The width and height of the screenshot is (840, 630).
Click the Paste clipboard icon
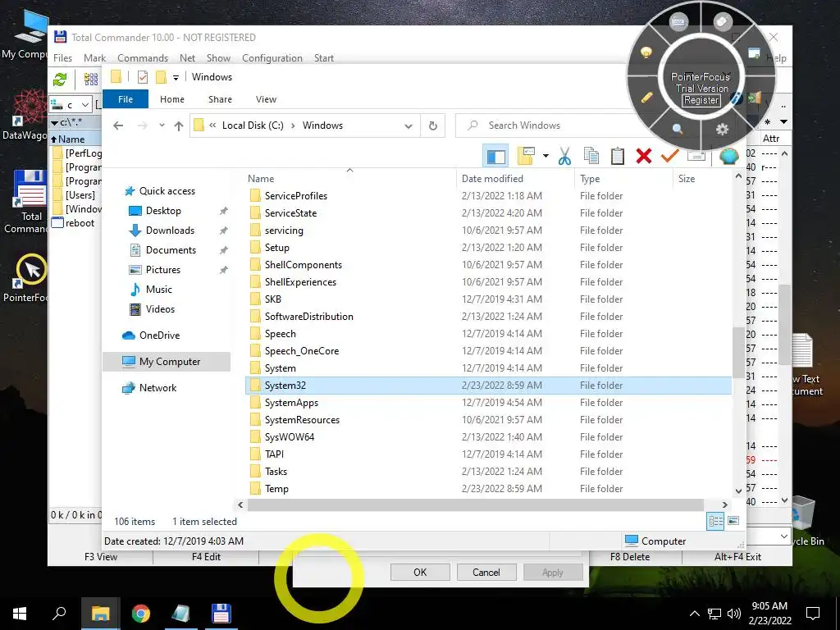(x=617, y=156)
